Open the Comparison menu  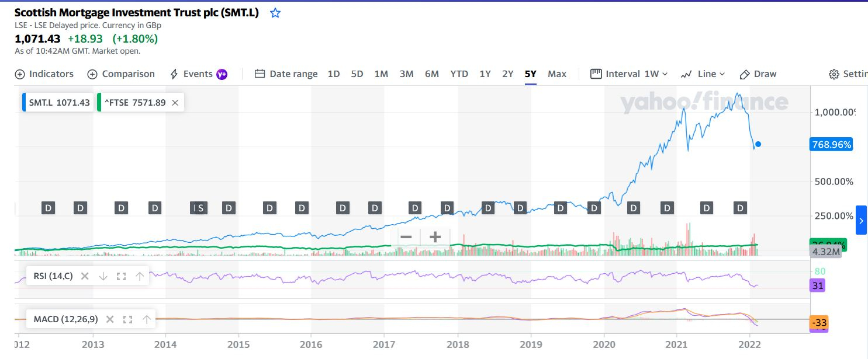[121, 74]
